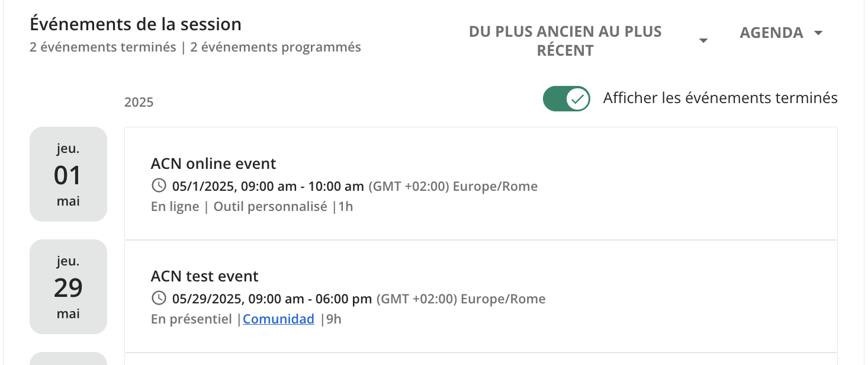Viewport: 868px width, 365px height.
Task: Click "En ligne | Outil personnalisé" details line
Action: point(239,207)
